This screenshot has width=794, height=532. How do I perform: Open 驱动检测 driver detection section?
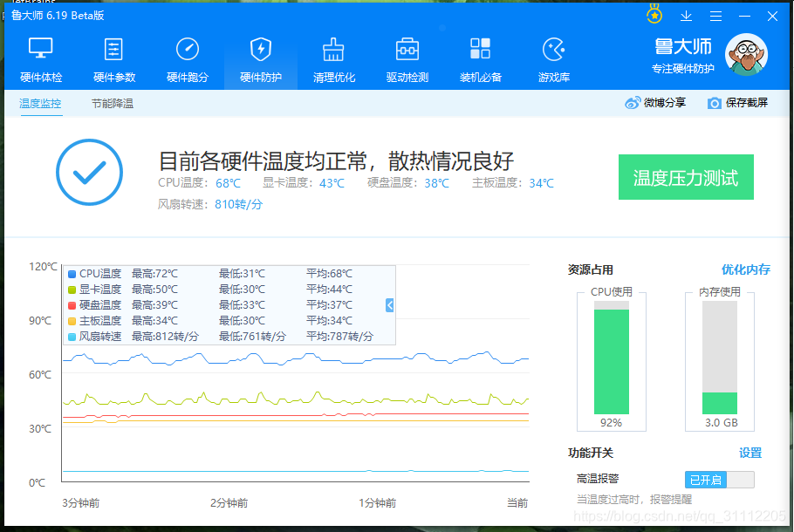tap(407, 59)
